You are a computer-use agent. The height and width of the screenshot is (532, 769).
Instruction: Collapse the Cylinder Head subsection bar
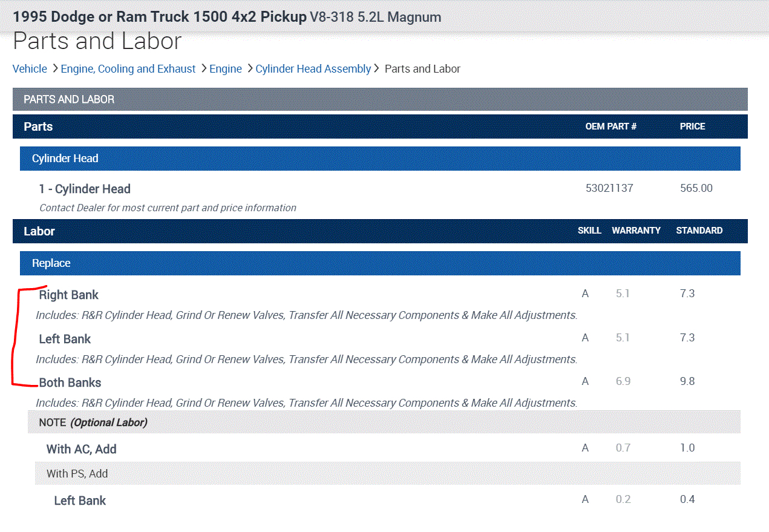coord(65,159)
